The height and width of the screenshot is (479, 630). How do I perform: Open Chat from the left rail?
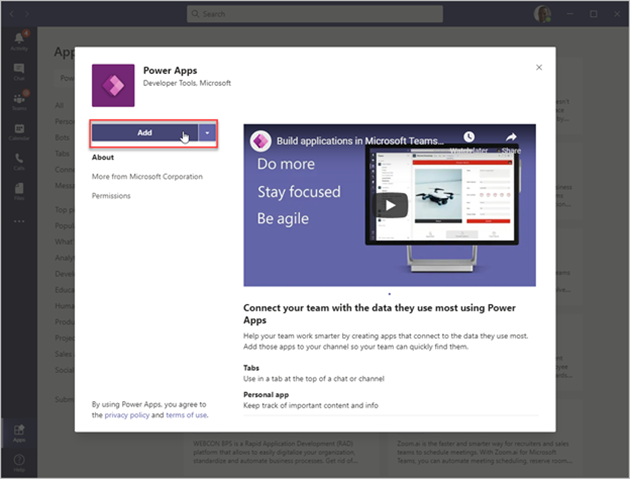pos(19,70)
